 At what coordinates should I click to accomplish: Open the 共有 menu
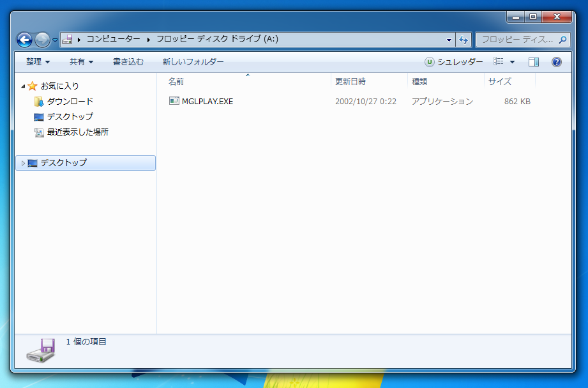coord(81,61)
